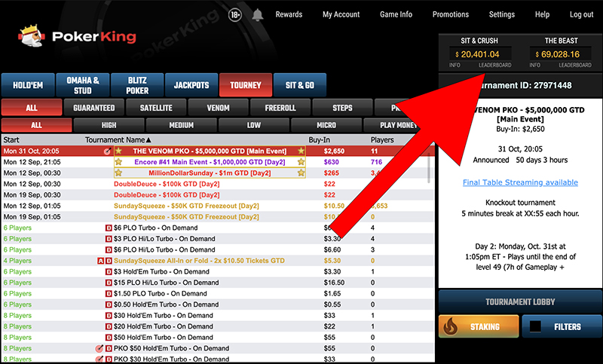
Task: Click left star icon on Venom PKO row
Action: point(118,151)
